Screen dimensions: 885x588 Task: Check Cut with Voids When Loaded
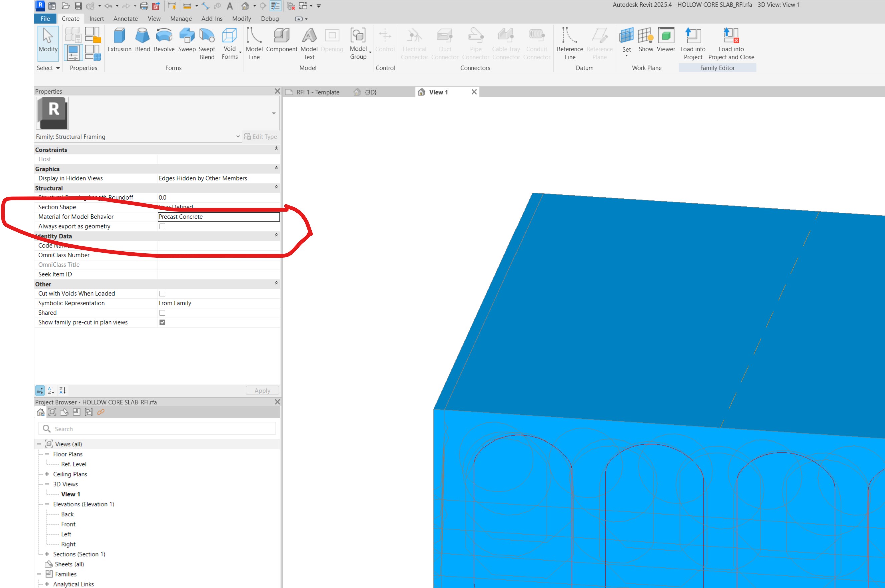(162, 293)
